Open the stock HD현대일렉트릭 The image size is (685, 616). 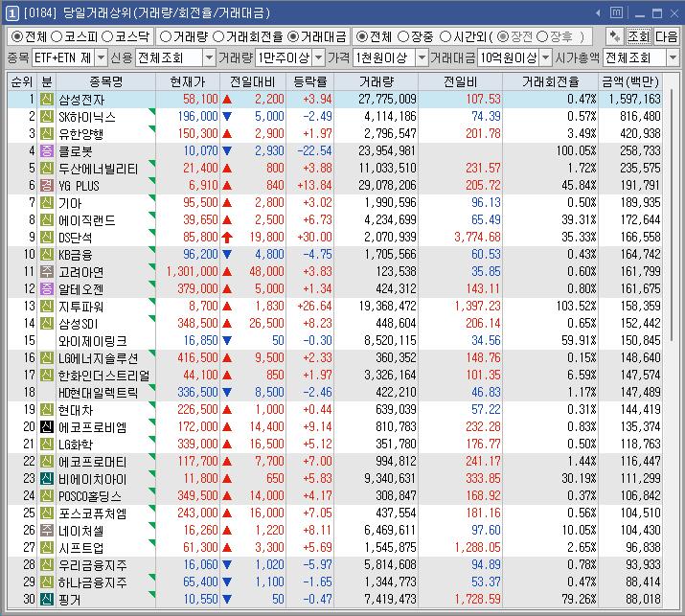[99, 393]
